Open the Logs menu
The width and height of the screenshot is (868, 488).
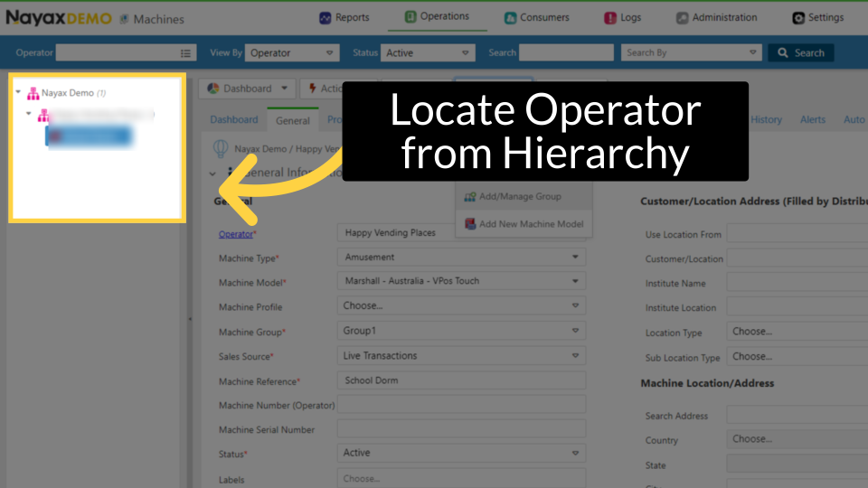[622, 18]
